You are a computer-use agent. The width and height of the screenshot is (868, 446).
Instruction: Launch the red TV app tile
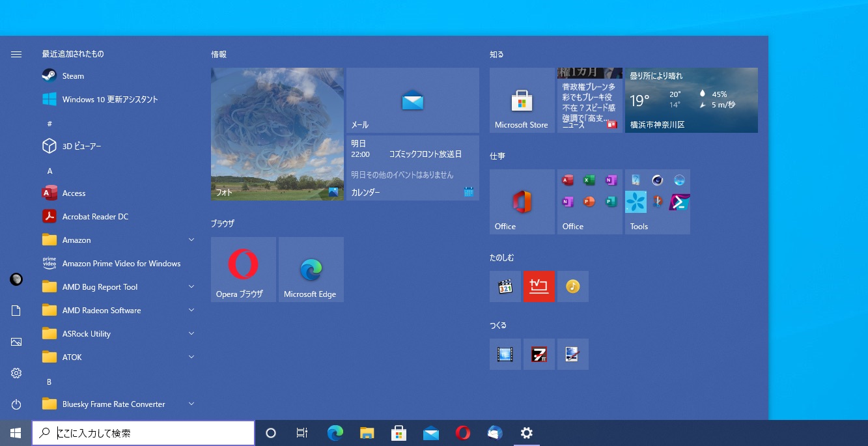pos(539,286)
